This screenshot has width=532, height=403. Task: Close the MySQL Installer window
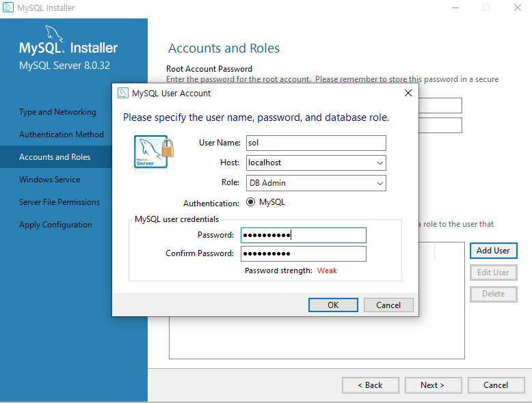(x=518, y=8)
